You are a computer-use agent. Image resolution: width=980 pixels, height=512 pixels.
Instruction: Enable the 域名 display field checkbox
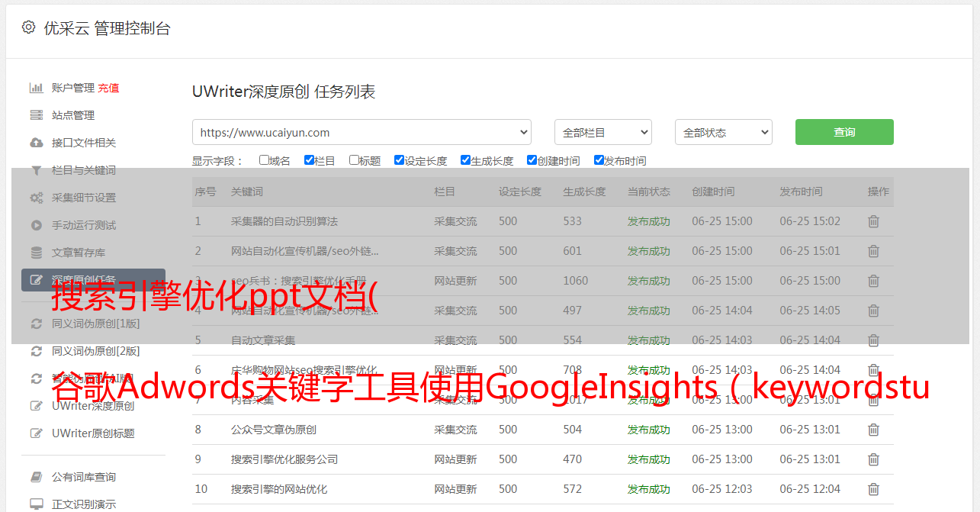[x=264, y=160]
